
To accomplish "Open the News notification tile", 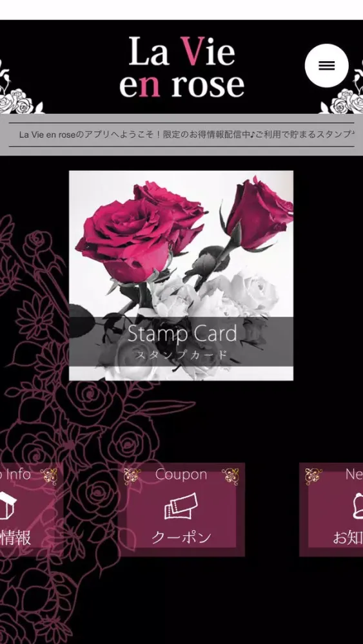I will (331, 509).
